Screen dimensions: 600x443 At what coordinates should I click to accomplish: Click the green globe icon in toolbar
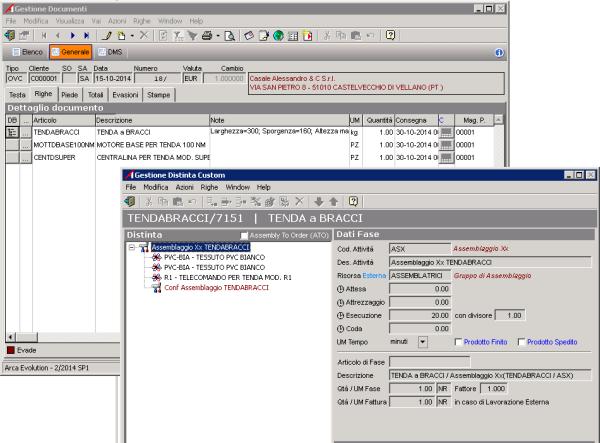point(278,36)
